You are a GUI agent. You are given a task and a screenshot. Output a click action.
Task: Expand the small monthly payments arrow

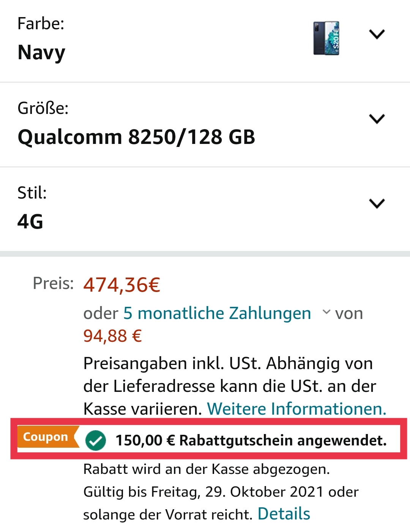click(326, 312)
